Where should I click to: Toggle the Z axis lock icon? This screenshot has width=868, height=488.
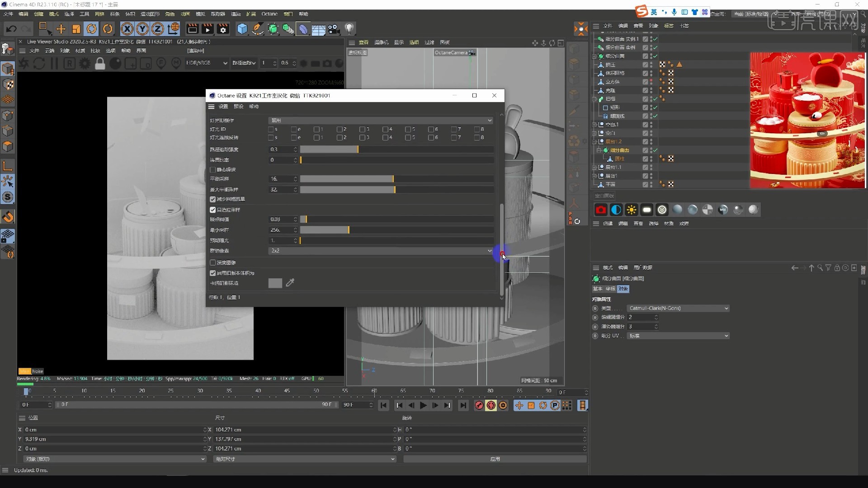click(158, 29)
